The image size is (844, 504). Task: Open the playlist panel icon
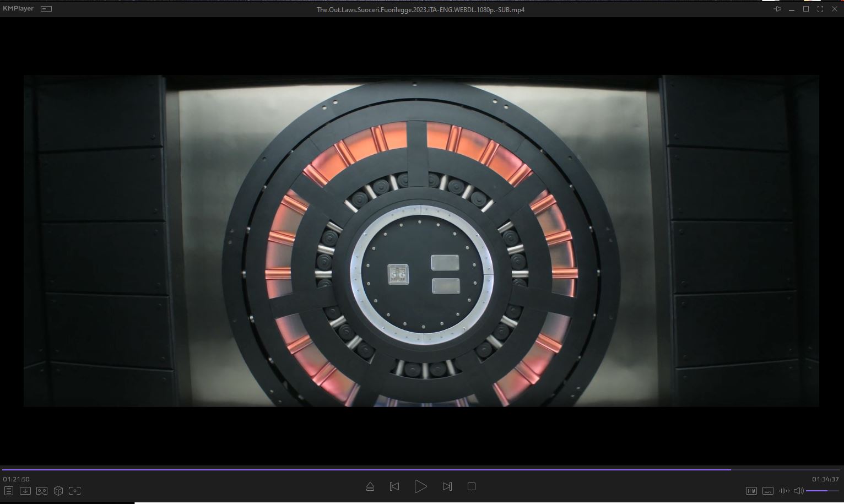pyautogui.click(x=9, y=491)
